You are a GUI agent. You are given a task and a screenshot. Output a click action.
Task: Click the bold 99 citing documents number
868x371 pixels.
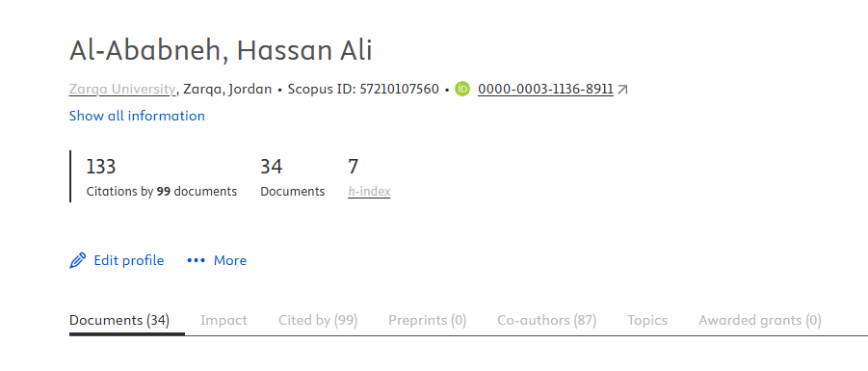(x=164, y=192)
